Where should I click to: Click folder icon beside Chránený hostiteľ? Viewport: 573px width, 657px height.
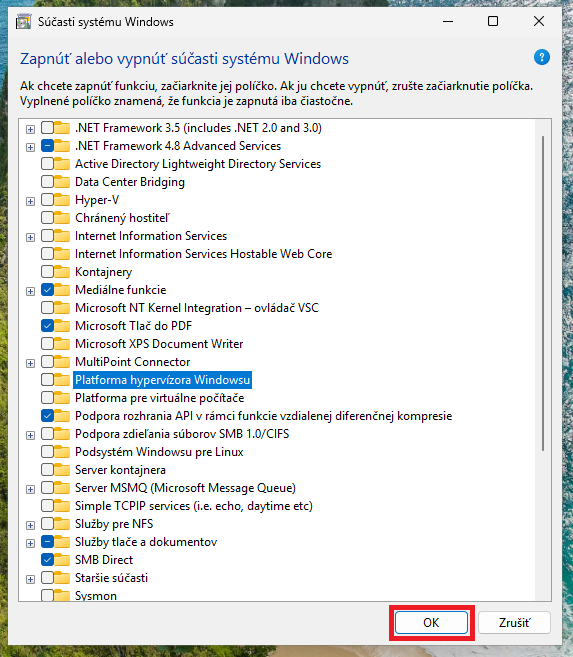tap(62, 218)
